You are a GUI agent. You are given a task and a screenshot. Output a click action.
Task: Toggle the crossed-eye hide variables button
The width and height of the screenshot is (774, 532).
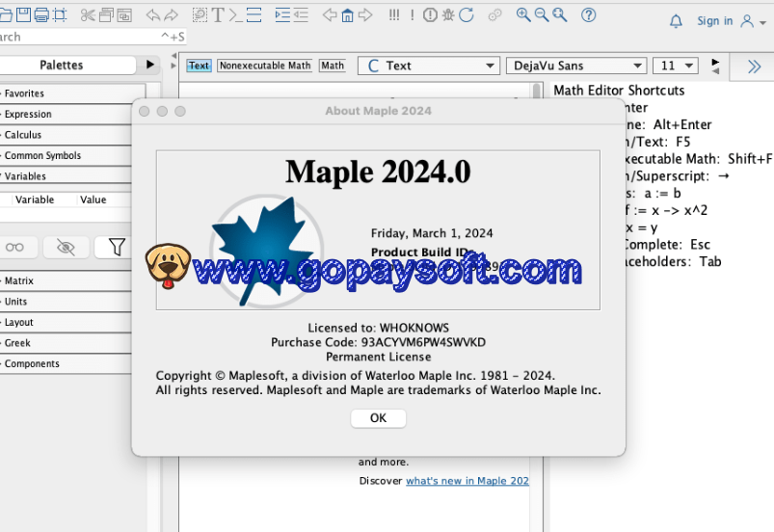[x=67, y=248]
